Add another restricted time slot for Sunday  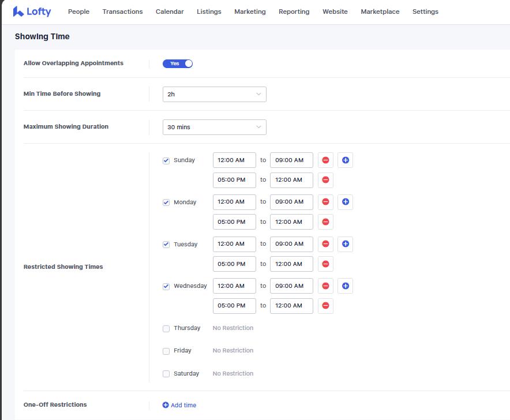click(346, 160)
